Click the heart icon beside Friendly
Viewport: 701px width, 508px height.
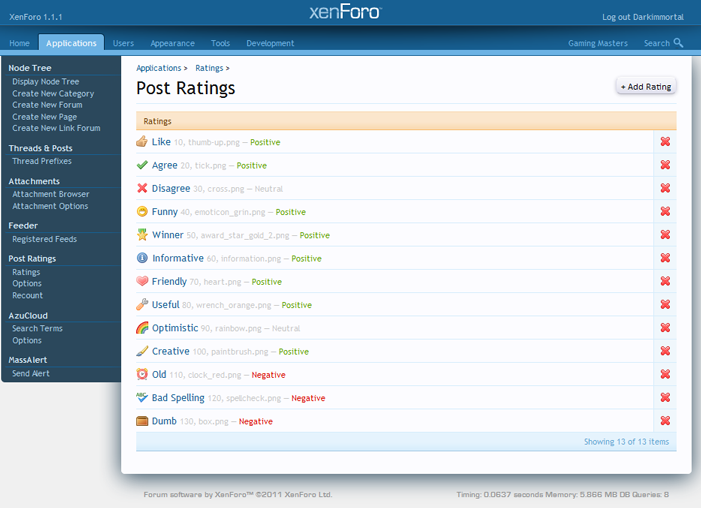[x=142, y=281]
